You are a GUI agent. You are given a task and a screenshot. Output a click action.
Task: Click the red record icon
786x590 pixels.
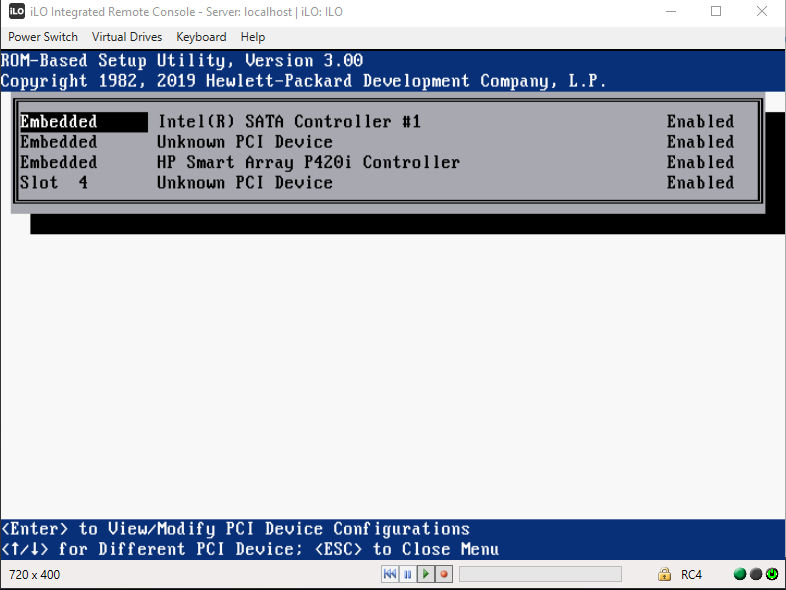(x=444, y=574)
